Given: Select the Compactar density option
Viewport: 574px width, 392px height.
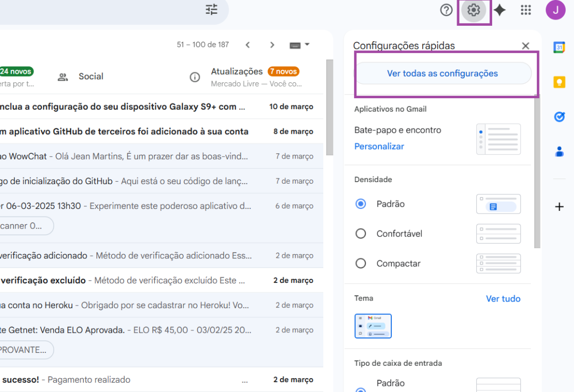Looking at the screenshot, I should coord(361,263).
